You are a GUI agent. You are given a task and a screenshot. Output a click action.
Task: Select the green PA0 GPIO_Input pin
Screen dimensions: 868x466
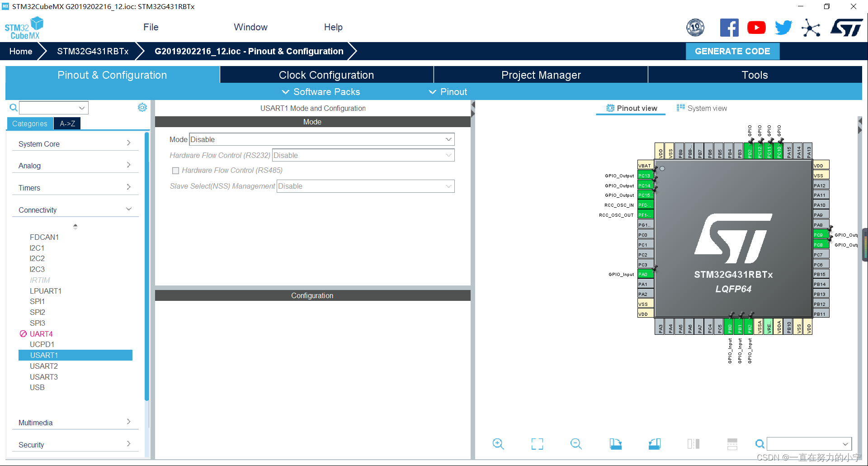(645, 274)
